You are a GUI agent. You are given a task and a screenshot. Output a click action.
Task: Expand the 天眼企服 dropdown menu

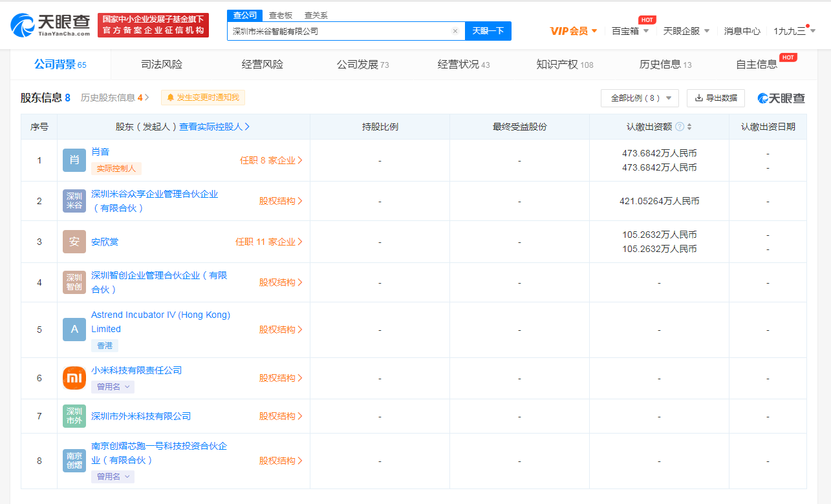point(686,31)
